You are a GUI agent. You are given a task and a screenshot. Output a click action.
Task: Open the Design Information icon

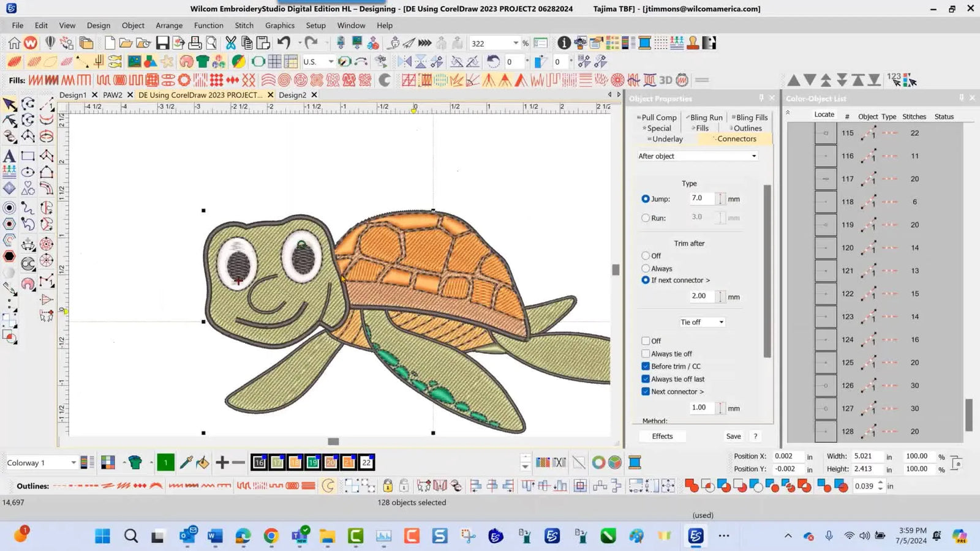coord(564,43)
